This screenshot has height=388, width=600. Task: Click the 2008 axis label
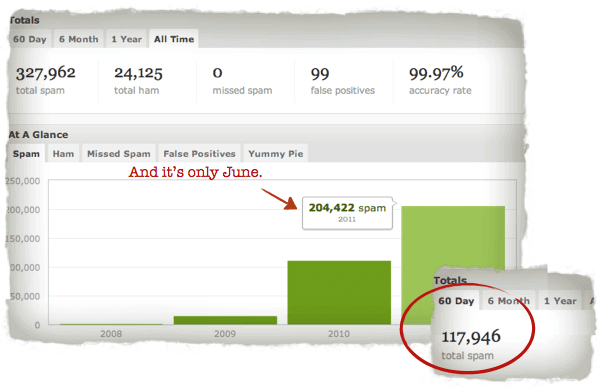click(x=111, y=334)
